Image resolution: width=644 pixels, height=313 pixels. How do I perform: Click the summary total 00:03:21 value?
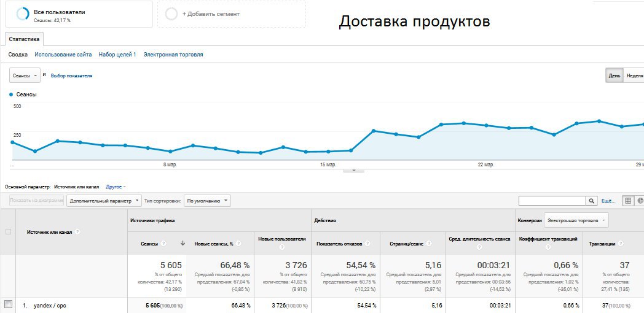495,265
